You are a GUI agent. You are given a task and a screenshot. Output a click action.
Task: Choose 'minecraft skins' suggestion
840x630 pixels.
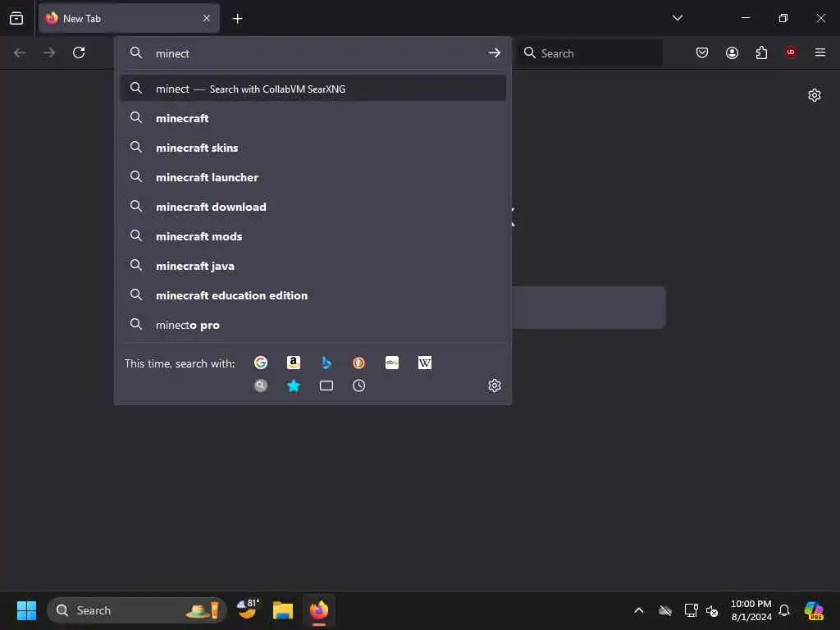pos(313,148)
